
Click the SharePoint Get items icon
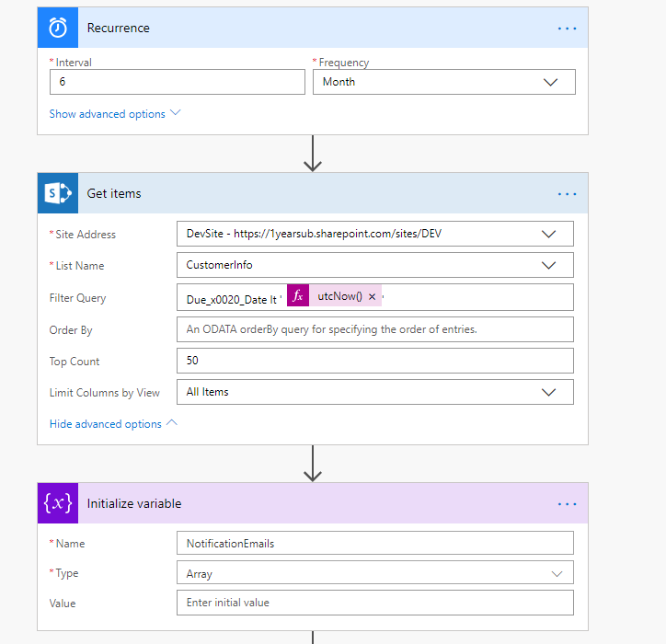point(58,193)
